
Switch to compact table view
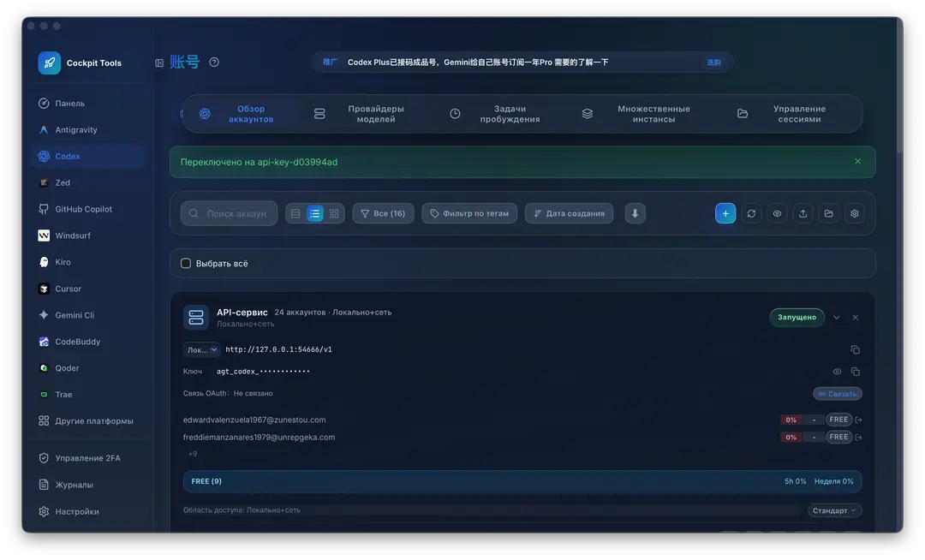[x=295, y=213]
